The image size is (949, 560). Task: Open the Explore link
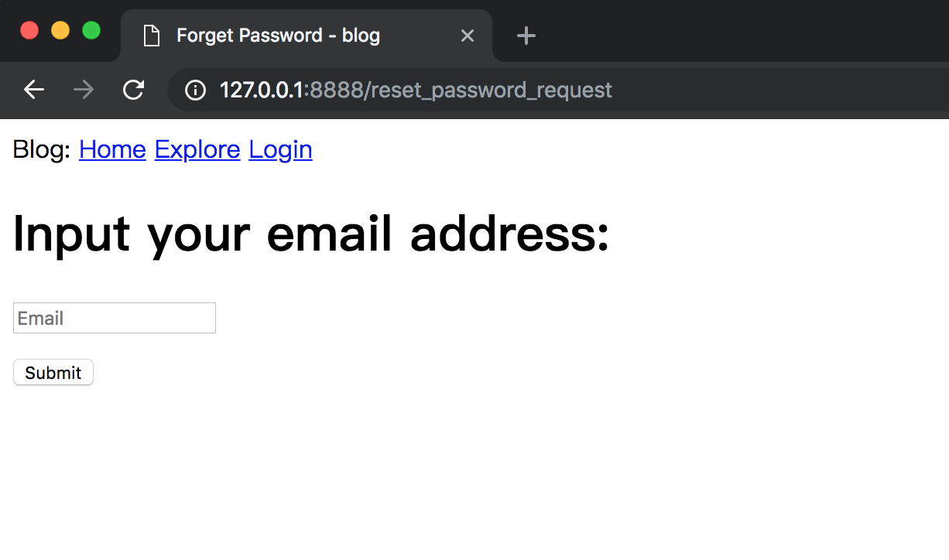[197, 149]
